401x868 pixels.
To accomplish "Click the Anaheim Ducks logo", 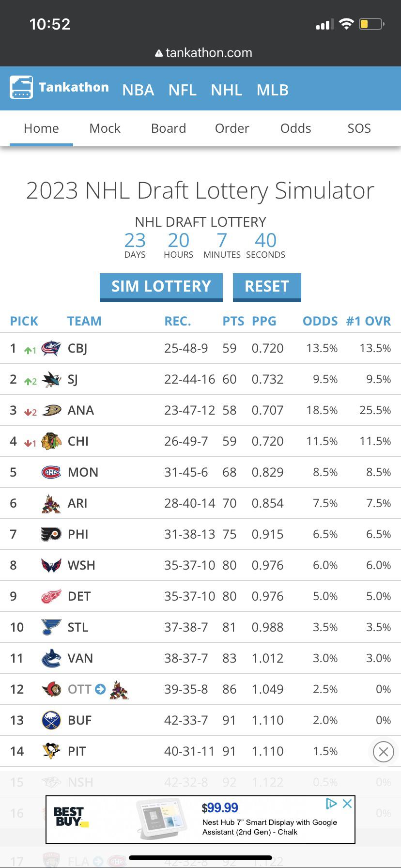I will click(51, 410).
